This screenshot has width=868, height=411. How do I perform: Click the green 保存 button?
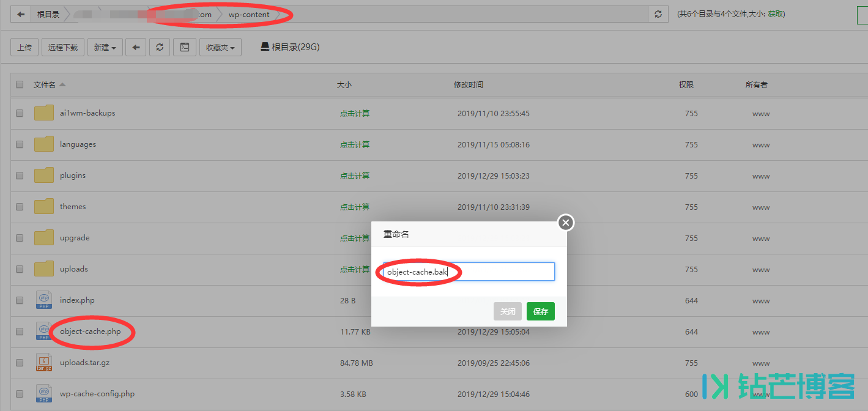point(540,311)
